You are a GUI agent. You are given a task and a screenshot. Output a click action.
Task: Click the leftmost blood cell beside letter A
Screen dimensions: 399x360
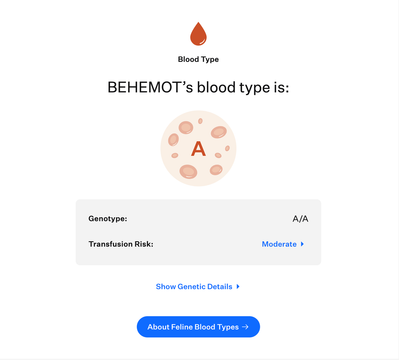(x=173, y=140)
